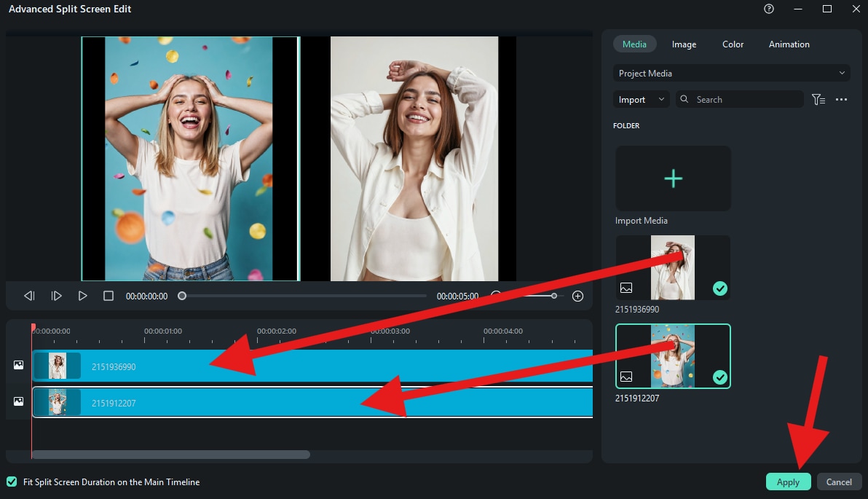Click track icon for the 2151912207 track
Screen dimensions: 868x499
[18, 401]
